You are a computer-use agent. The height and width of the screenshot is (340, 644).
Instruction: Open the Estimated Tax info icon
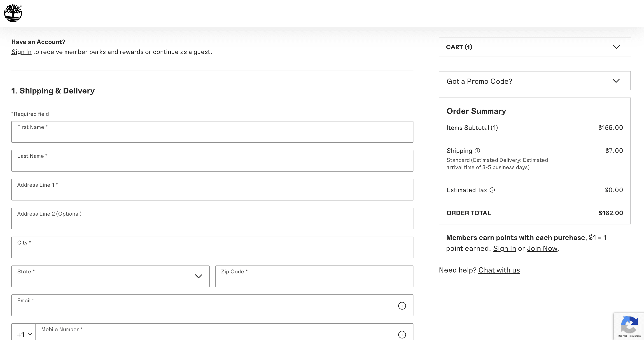click(492, 190)
